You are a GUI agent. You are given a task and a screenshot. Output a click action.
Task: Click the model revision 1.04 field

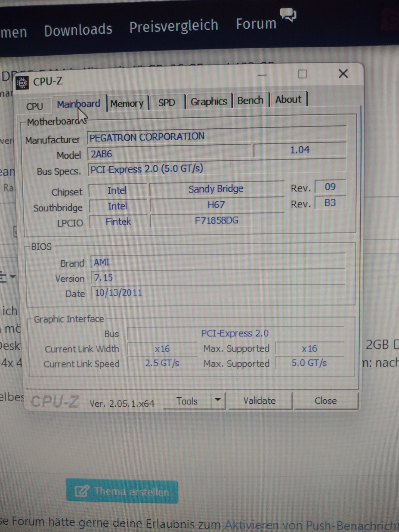click(x=300, y=150)
